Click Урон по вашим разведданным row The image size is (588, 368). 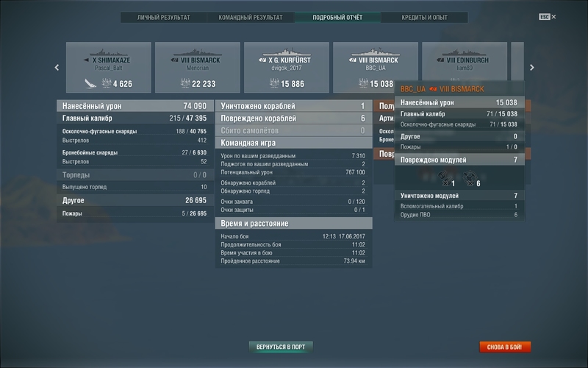tap(293, 155)
